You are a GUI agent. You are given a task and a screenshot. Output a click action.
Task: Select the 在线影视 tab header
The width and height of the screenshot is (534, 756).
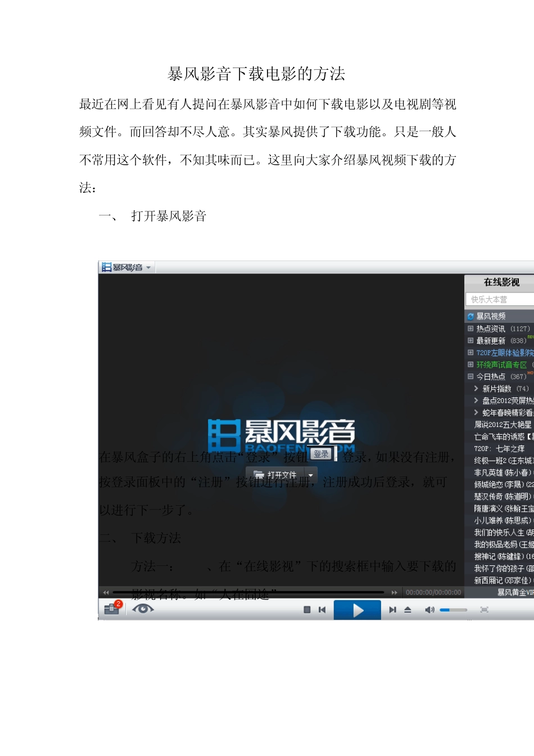(x=501, y=282)
